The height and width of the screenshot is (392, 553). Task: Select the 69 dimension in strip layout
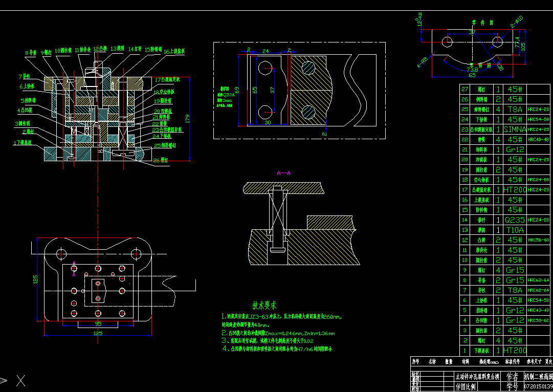pos(237,90)
